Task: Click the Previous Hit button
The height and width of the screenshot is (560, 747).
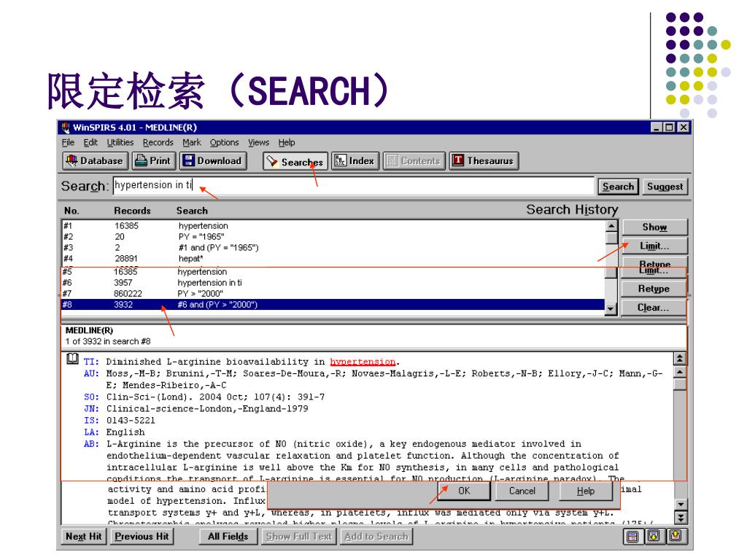Action: click(142, 537)
